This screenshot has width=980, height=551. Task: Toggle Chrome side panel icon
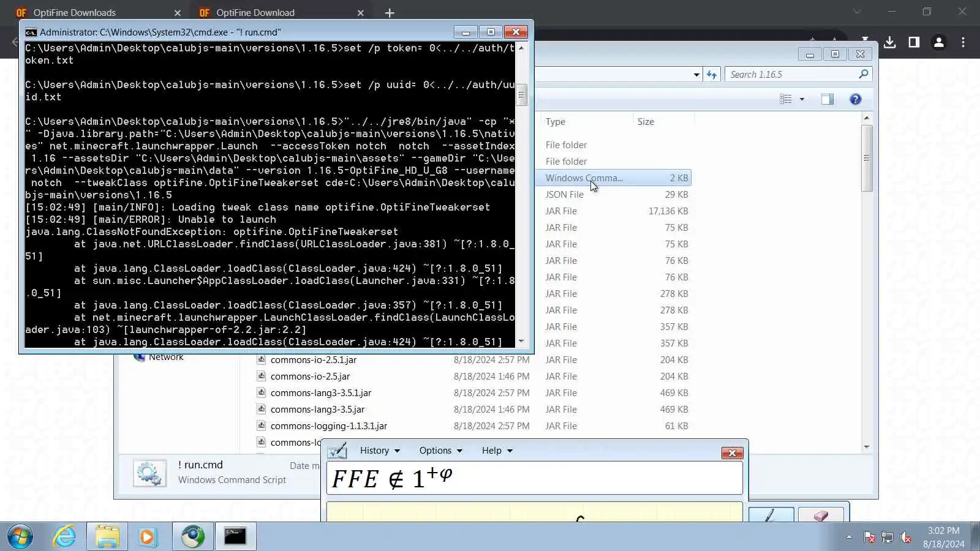point(914,42)
